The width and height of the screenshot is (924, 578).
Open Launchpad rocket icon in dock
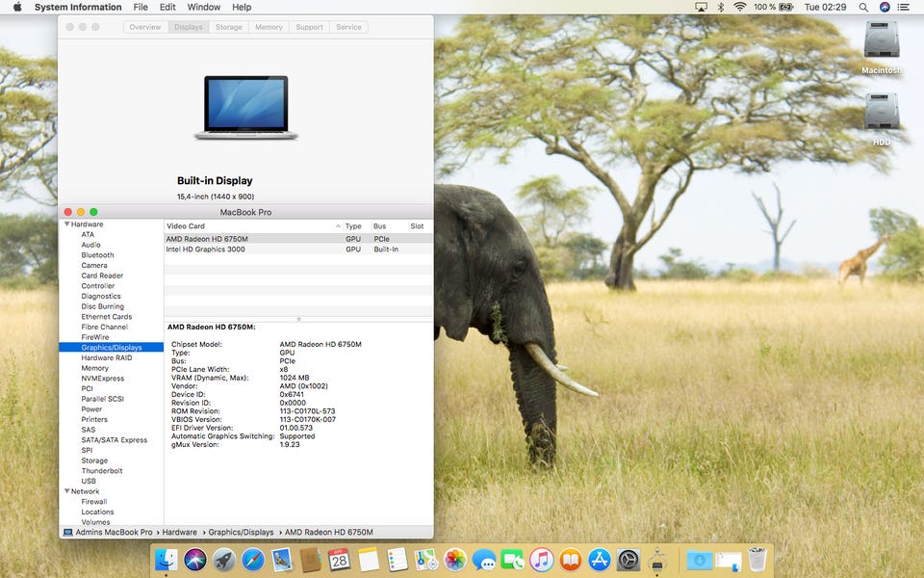point(224,560)
